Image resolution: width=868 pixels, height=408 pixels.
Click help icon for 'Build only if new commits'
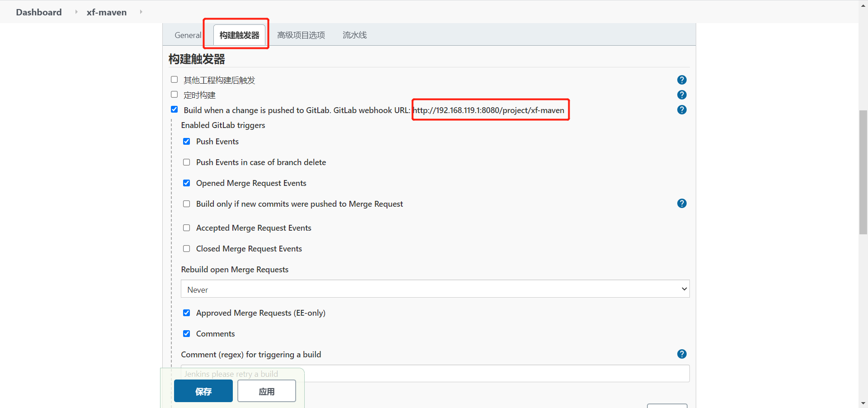tap(682, 204)
